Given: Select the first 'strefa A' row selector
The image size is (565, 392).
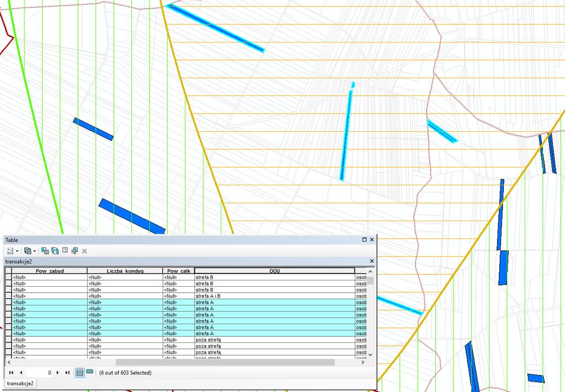Looking at the screenshot, I should (8, 302).
